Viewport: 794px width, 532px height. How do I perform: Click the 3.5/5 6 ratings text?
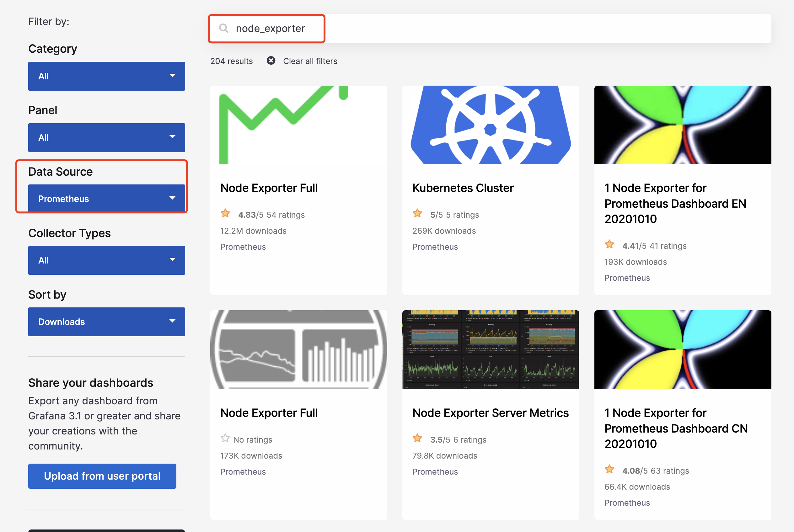(x=458, y=440)
